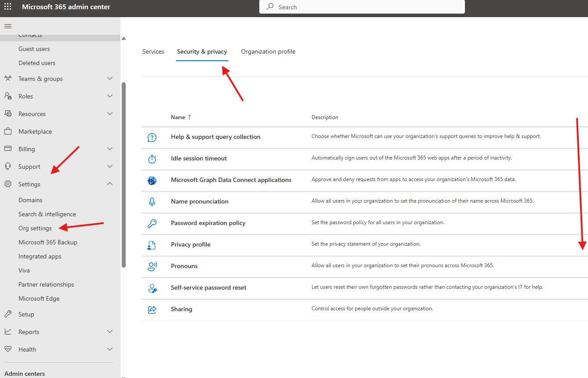588x378 pixels.
Task: Expand the Reports section
Action: [x=109, y=331]
